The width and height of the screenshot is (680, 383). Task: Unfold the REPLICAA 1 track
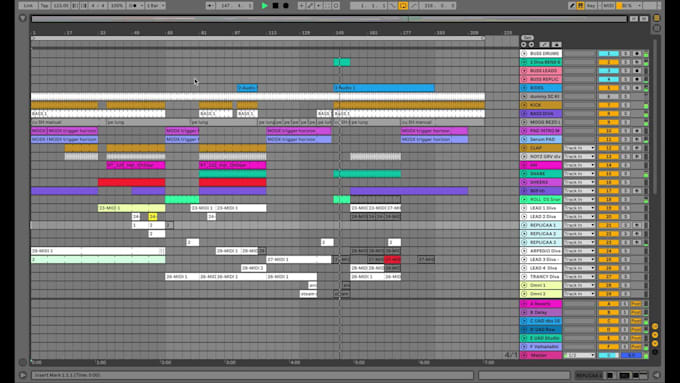coord(524,225)
